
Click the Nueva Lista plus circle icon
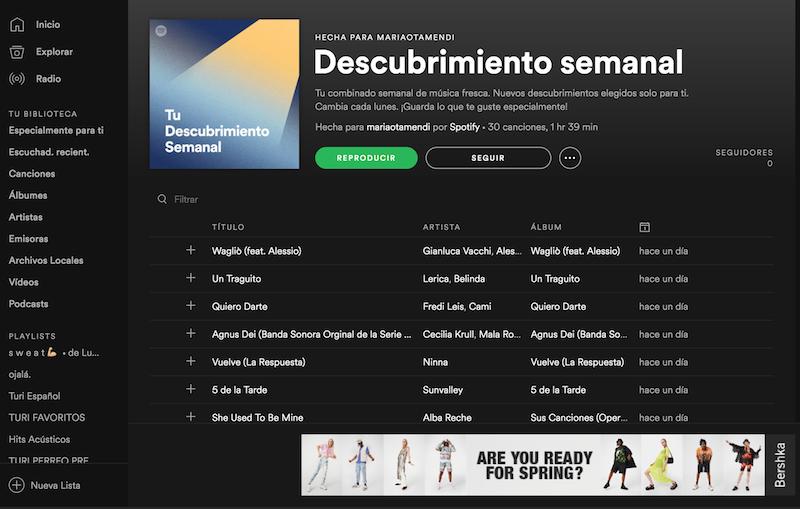[x=16, y=485]
